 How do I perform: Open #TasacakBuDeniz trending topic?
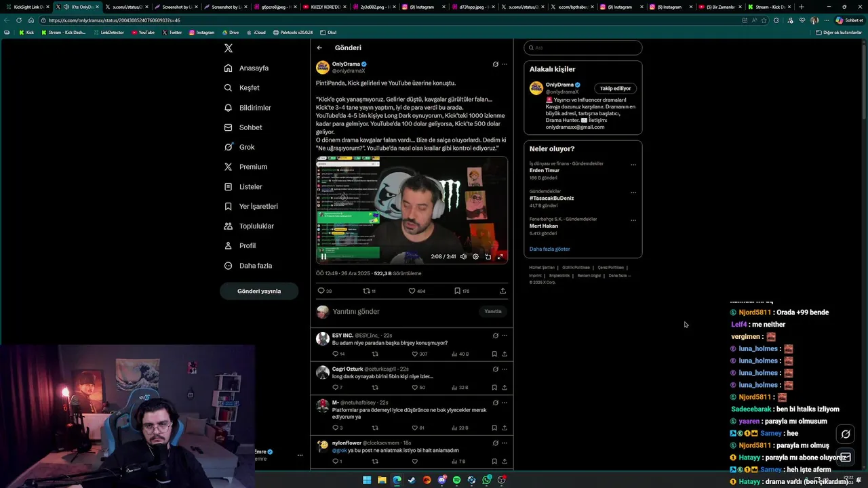[x=551, y=199]
